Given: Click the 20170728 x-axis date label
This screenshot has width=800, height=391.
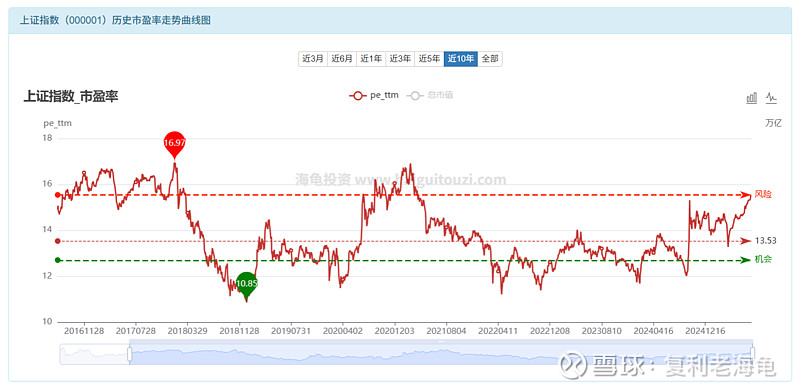Looking at the screenshot, I should (x=136, y=331).
